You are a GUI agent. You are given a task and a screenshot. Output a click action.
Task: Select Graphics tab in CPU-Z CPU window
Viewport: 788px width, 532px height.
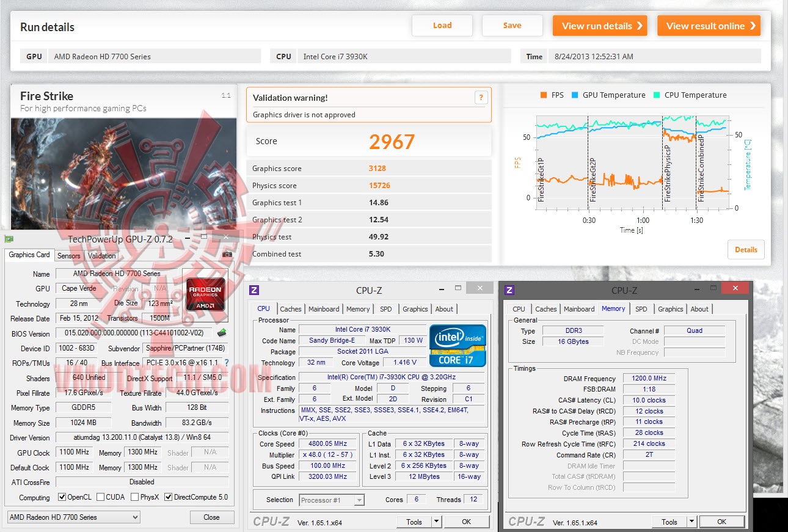(x=415, y=309)
